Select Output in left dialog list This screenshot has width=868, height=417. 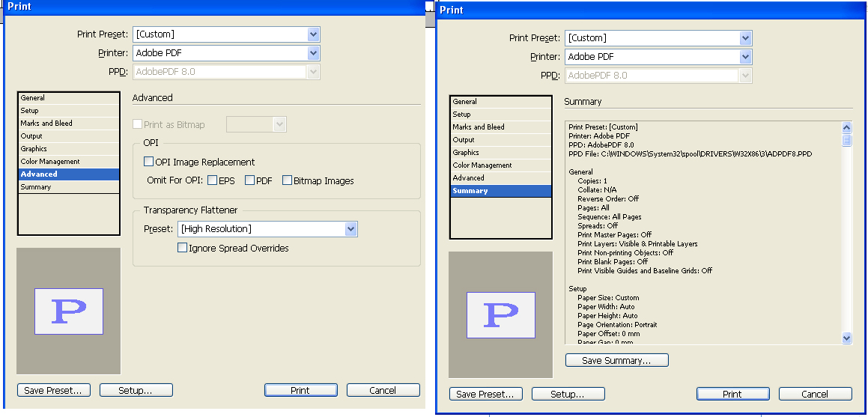pyautogui.click(x=69, y=136)
